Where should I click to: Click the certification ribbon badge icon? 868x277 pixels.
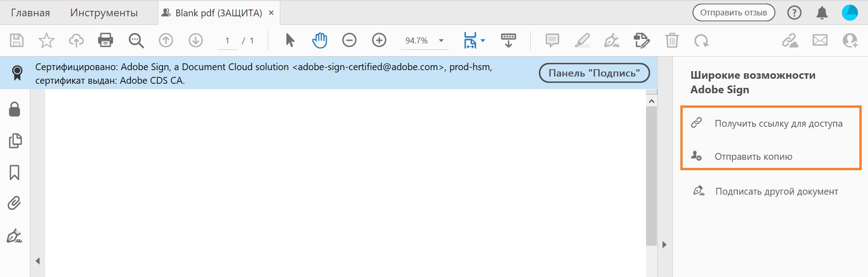coord(17,73)
